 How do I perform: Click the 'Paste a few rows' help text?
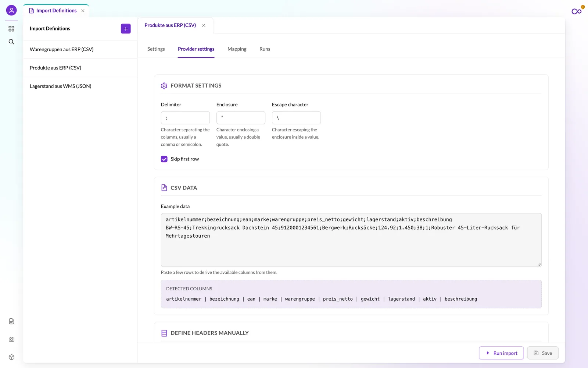219,273
